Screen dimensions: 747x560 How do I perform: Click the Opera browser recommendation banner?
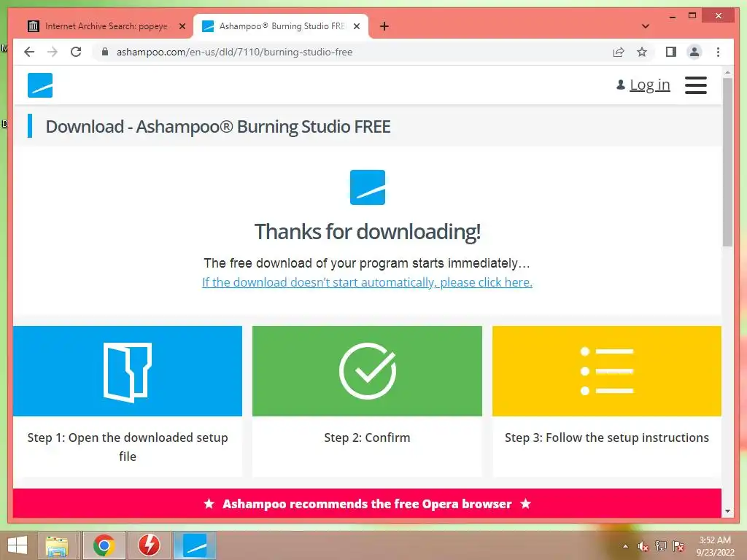click(368, 503)
